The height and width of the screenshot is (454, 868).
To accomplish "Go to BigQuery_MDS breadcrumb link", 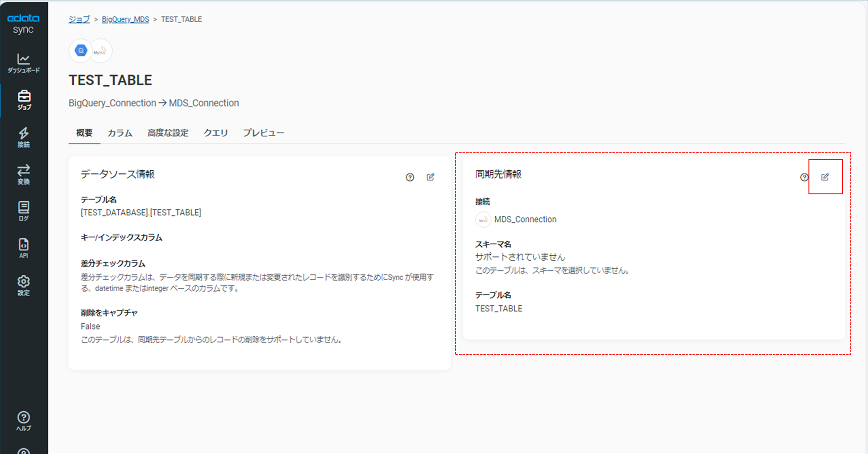I will click(x=125, y=19).
